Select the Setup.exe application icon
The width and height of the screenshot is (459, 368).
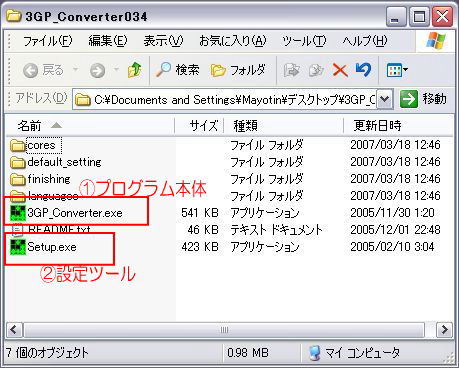tap(18, 247)
